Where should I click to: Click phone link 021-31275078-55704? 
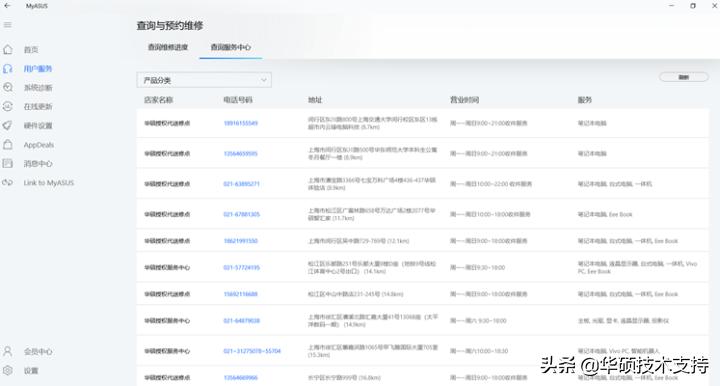252,351
